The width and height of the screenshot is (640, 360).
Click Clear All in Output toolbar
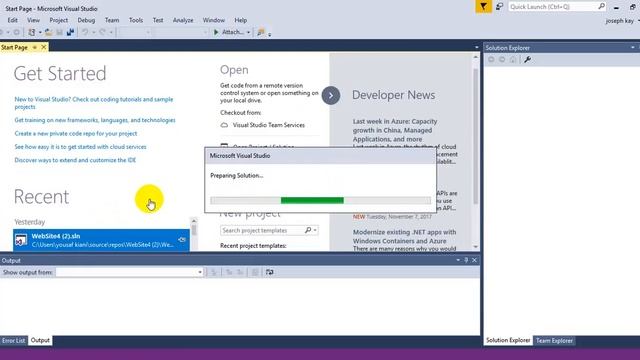coord(255,272)
